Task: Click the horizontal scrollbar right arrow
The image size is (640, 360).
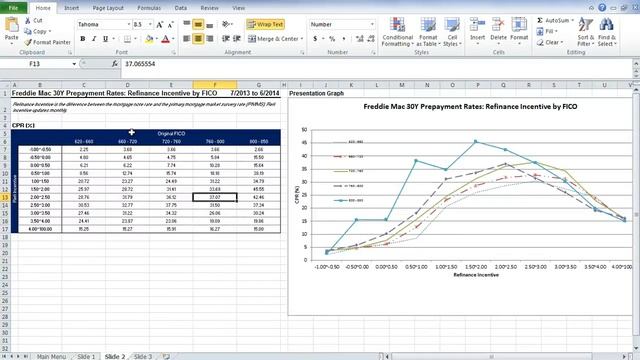Action: pyautogui.click(x=624, y=356)
